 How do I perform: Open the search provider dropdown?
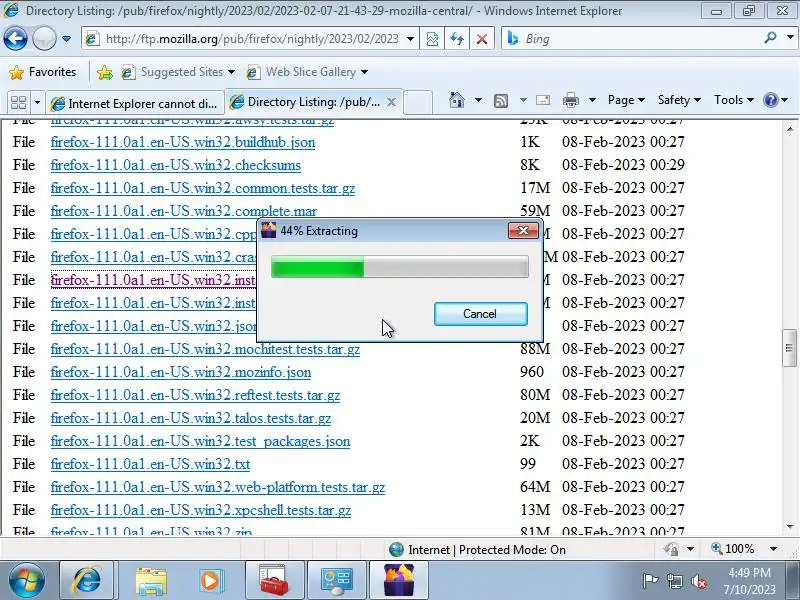[x=790, y=38]
